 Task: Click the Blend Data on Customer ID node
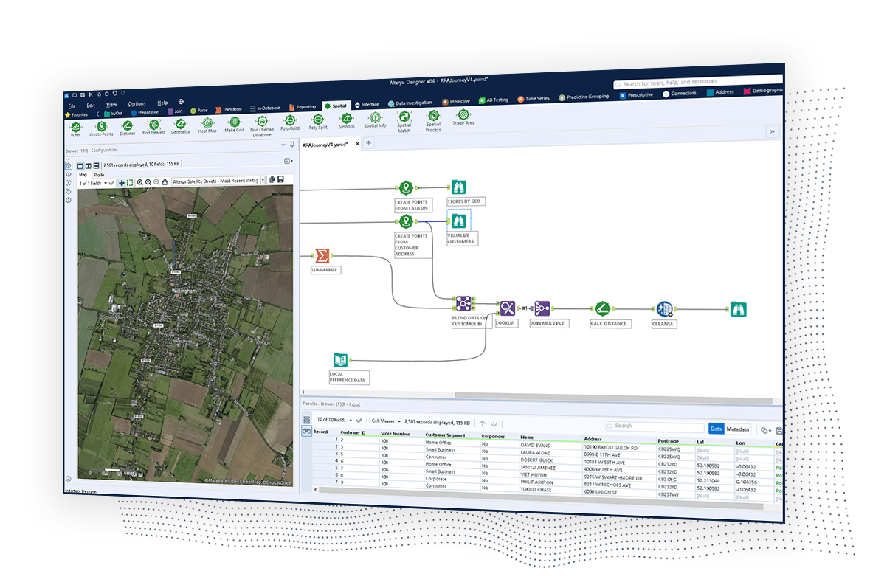click(464, 303)
